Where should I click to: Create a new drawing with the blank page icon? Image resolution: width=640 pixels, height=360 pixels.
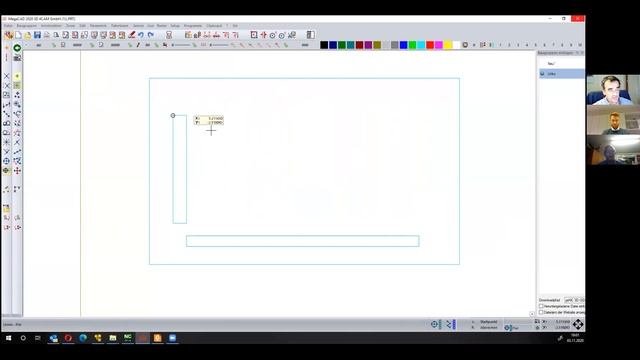pos(18,35)
